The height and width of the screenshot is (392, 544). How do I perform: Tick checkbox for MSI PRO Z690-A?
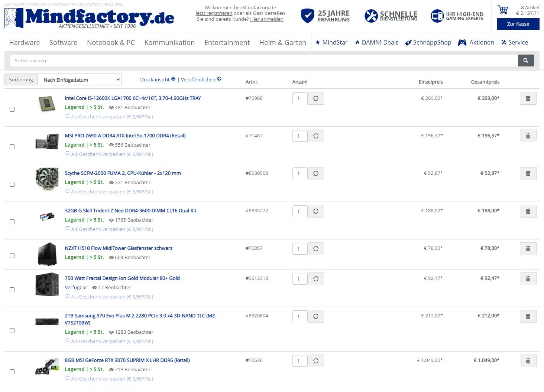12,147
